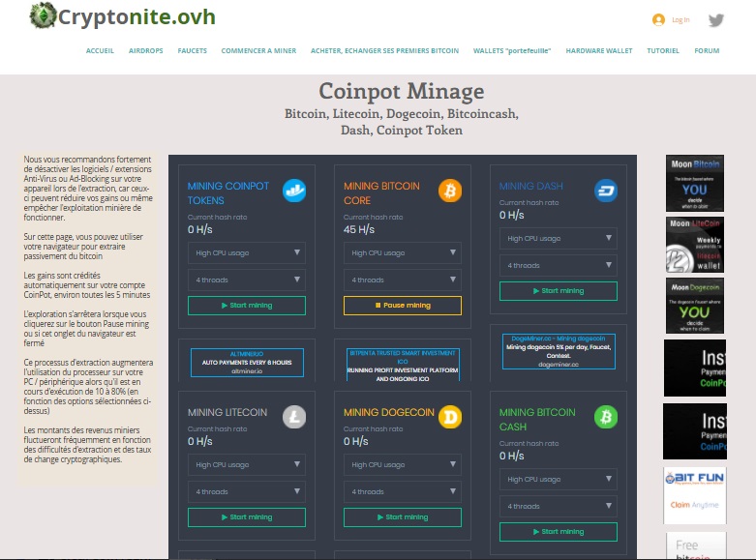The width and height of the screenshot is (756, 560).
Task: Click the 45 H/s hash rate value
Action: 359,229
